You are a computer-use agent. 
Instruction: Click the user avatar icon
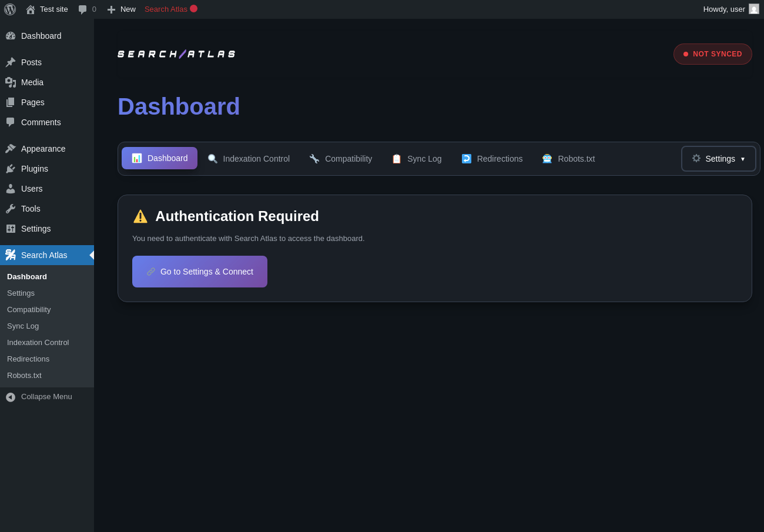tap(754, 9)
